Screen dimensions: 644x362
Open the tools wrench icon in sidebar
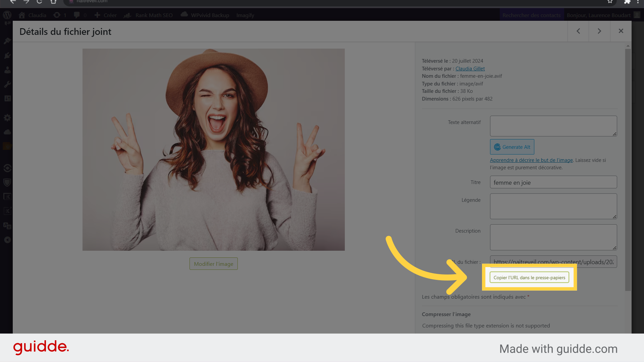(7, 84)
